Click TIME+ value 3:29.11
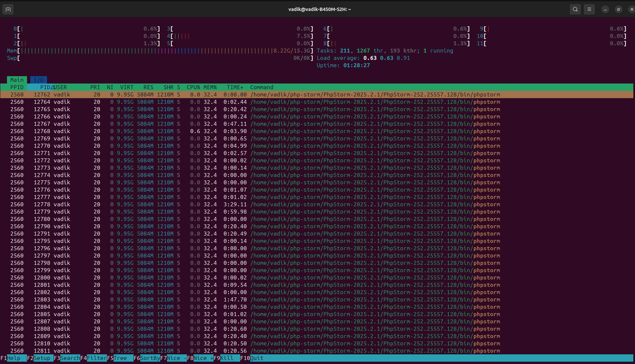Image resolution: width=635 pixels, height=364 pixels. pos(235,204)
